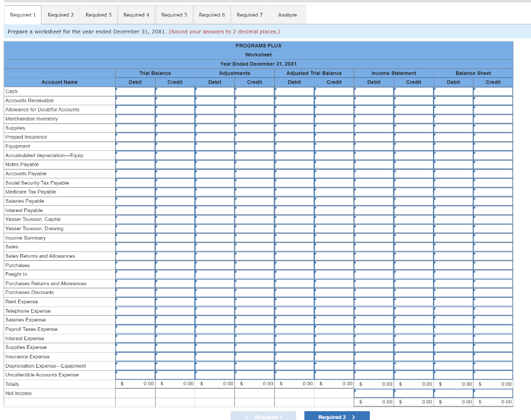Click Sales Returns and Allowances Trial Balance Debit field

pyautogui.click(x=135, y=256)
